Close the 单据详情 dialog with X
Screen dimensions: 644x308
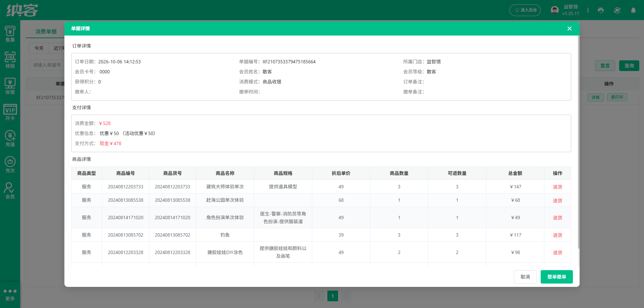[x=570, y=28]
